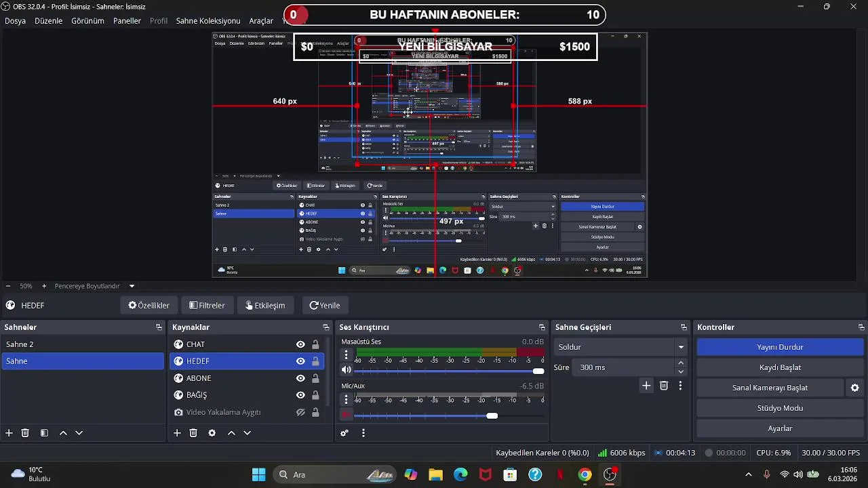Add a new source in Kaynaklar panel
This screenshot has width=868, height=488.
tap(177, 433)
